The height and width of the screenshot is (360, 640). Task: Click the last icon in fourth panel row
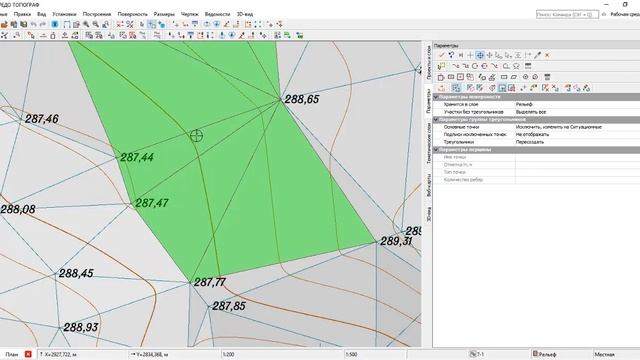587,88
